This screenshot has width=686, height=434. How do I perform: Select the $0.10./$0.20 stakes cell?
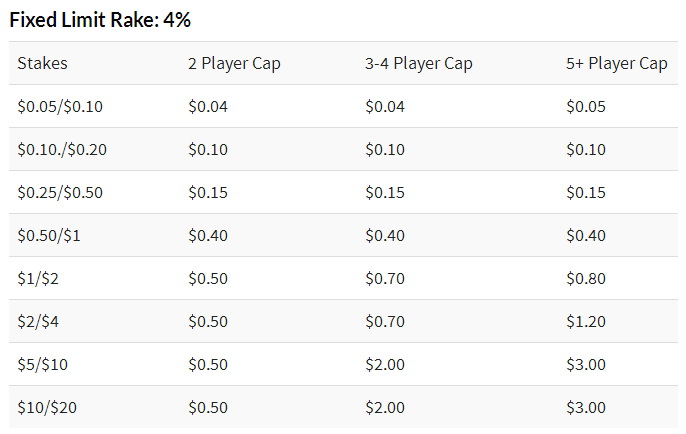tap(62, 150)
